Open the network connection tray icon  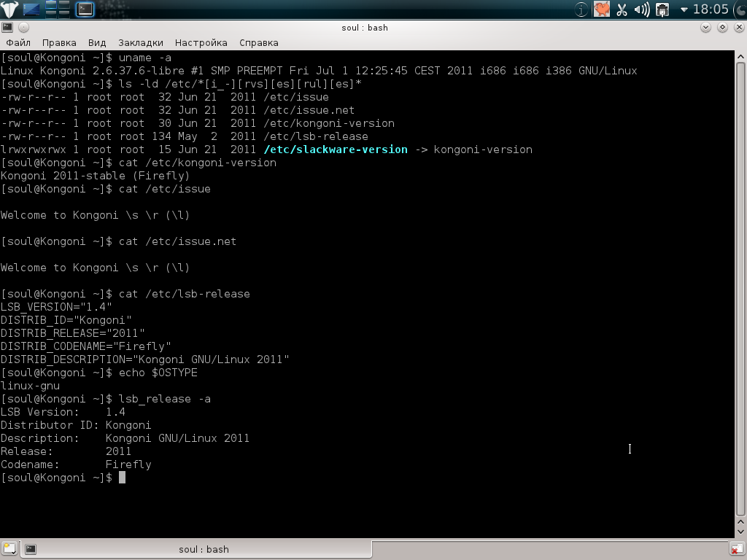point(662,9)
